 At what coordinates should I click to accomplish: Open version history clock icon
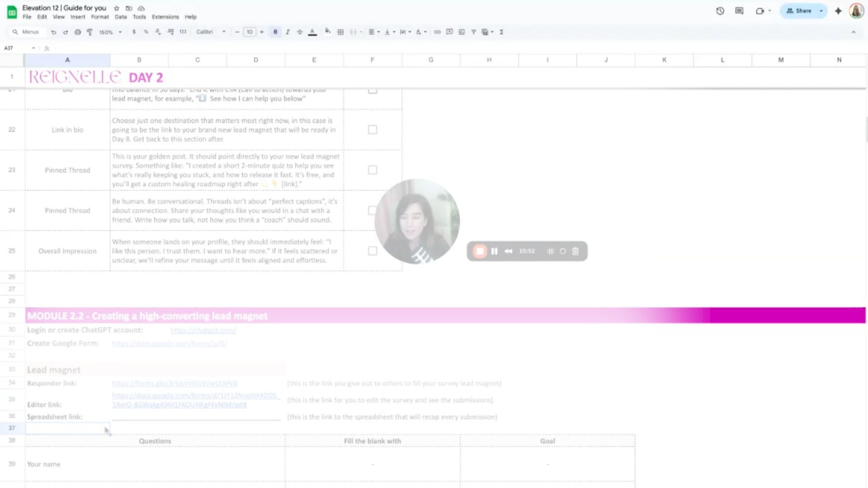click(720, 11)
